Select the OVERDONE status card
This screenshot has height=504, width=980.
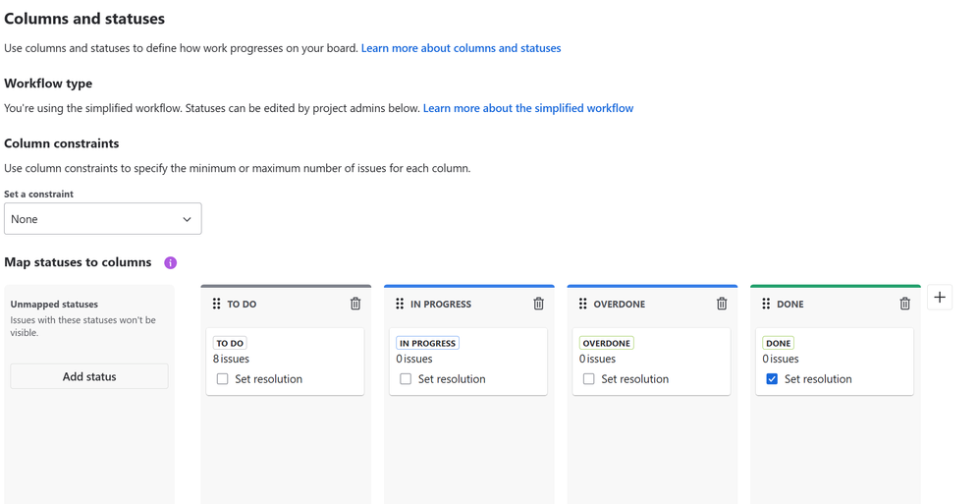[x=651, y=361]
